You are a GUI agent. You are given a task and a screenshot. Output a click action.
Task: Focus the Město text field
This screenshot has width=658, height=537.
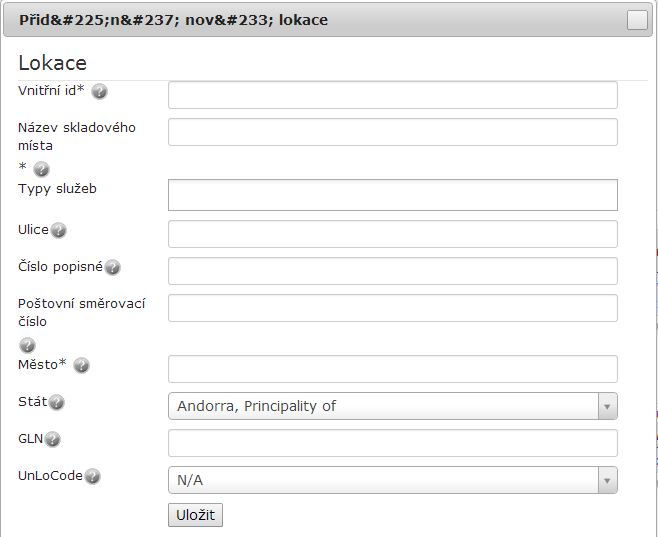point(393,369)
